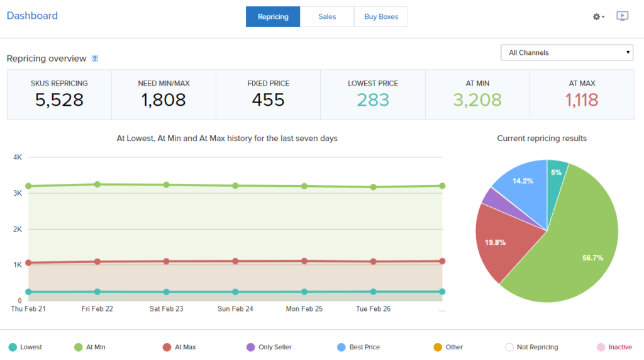Open the Lowest Price 283 count

click(x=373, y=99)
